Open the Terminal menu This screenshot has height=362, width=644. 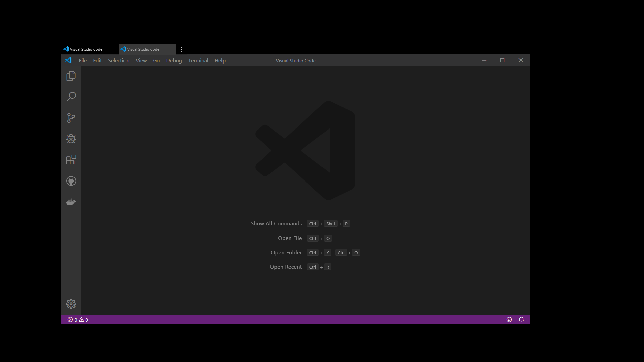click(198, 61)
